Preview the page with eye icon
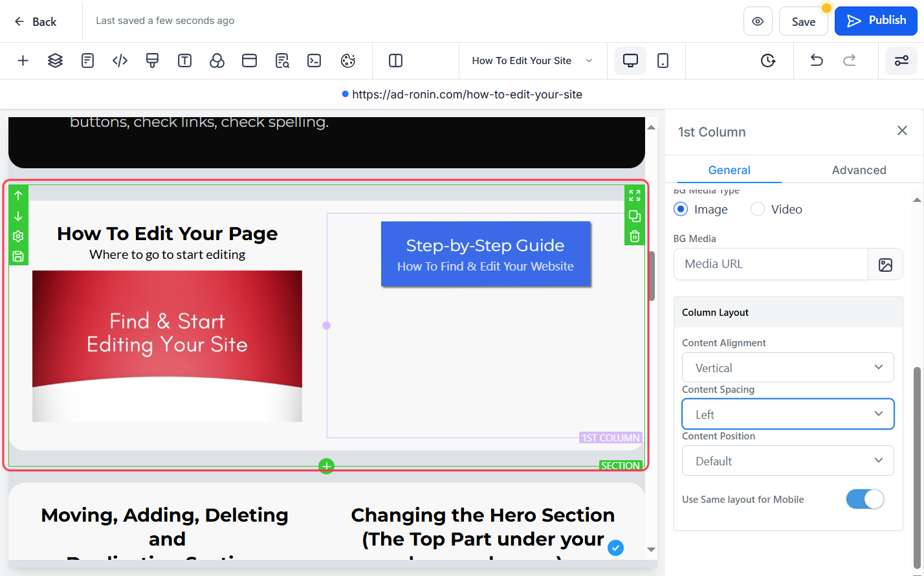Image resolution: width=924 pixels, height=576 pixels. [758, 21]
